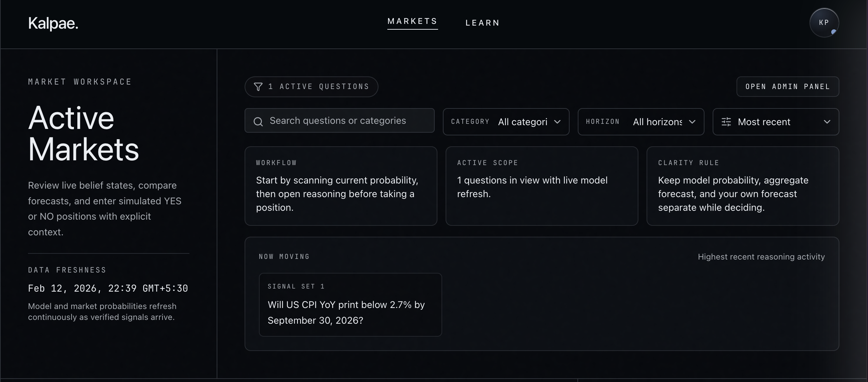
Task: Click the Kalpae logo
Action: (53, 24)
